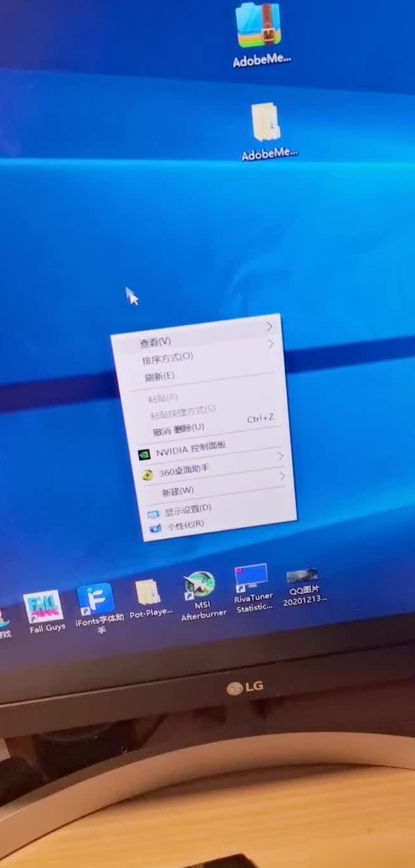Click the NVIDIA icon in the context menu

pos(145,454)
